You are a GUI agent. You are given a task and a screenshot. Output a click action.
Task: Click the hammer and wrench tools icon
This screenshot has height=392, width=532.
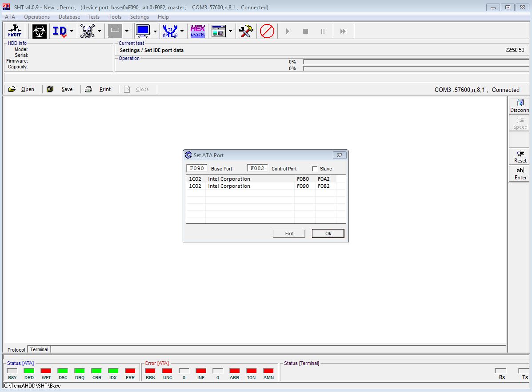[x=246, y=31]
